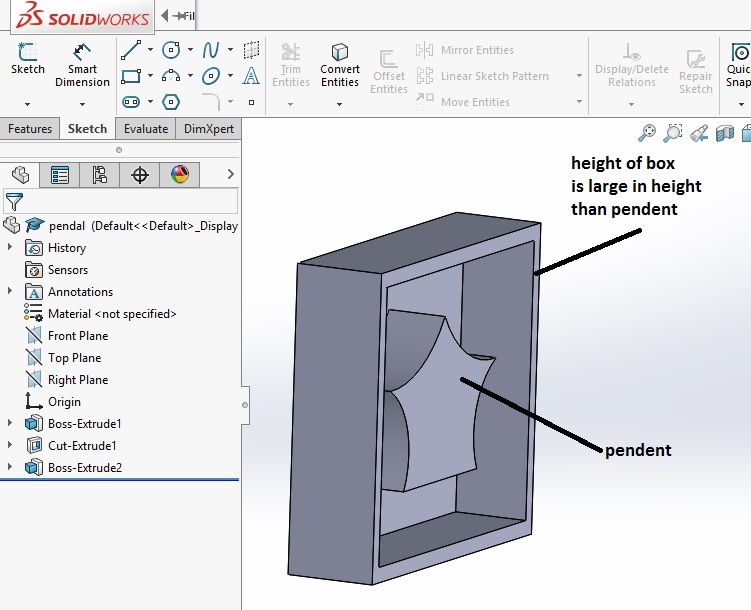
Task: Open Line tool dropdown arrow
Action: tap(150, 49)
